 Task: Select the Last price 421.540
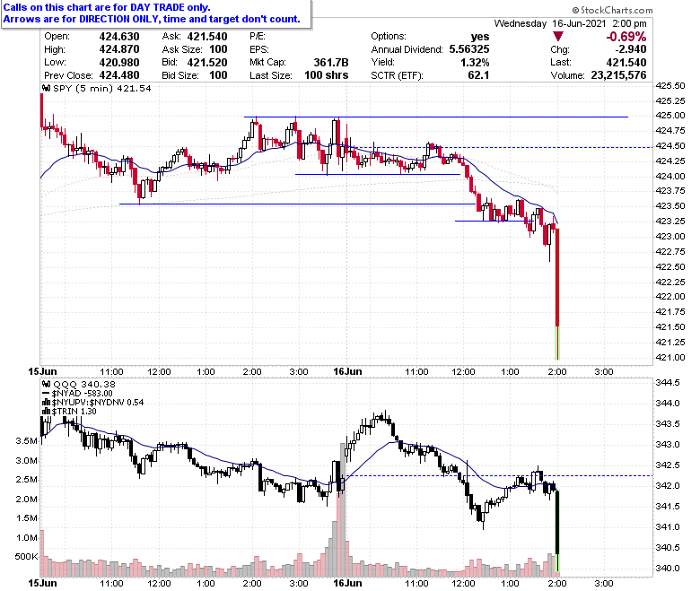626,63
